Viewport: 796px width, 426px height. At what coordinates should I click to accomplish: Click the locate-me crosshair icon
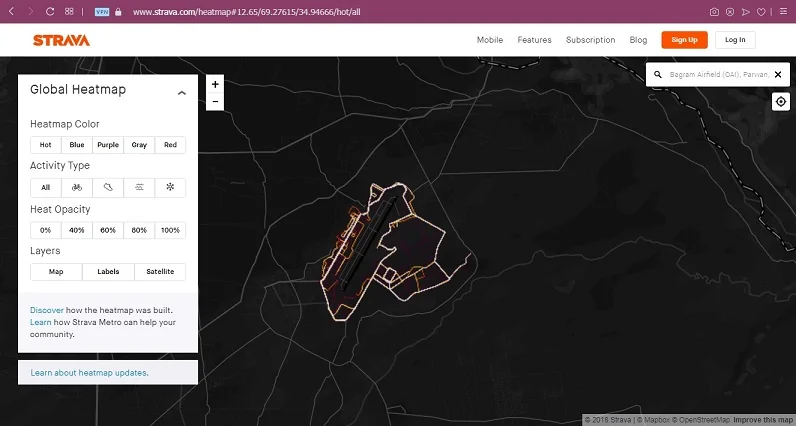point(781,102)
